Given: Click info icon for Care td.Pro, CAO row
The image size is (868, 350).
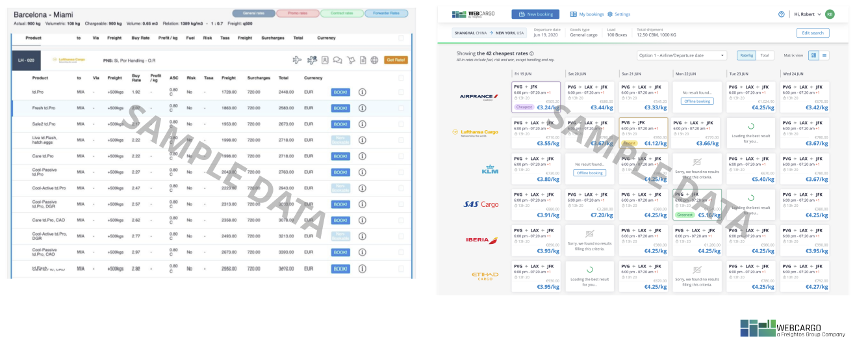Looking at the screenshot, I should coord(362,220).
